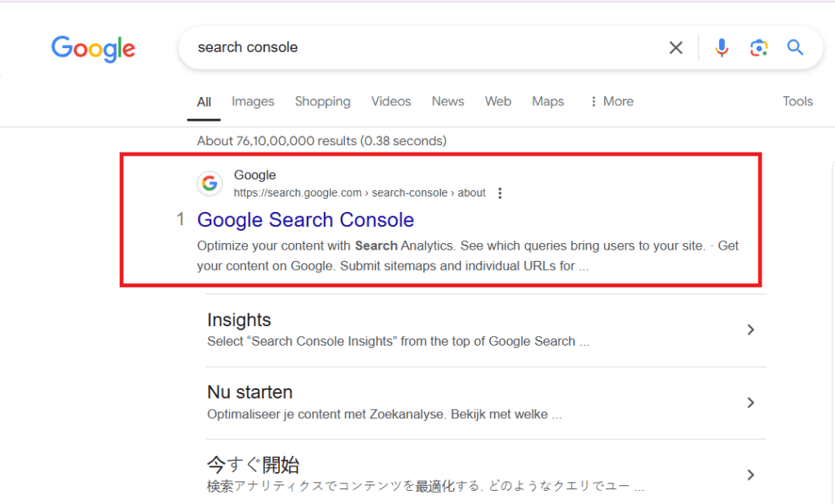Open the three-dot menu on the result
835x504 pixels.
[500, 192]
